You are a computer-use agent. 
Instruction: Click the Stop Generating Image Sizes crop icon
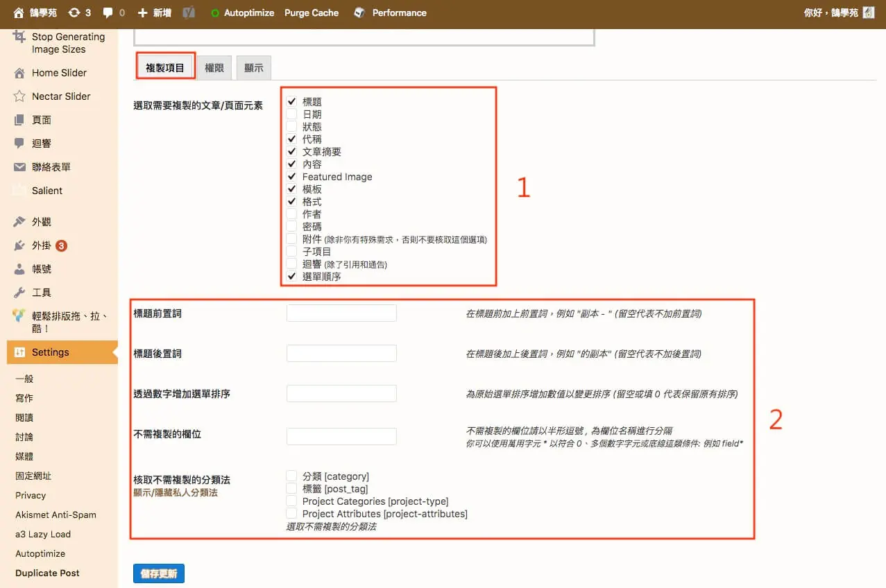(x=19, y=37)
